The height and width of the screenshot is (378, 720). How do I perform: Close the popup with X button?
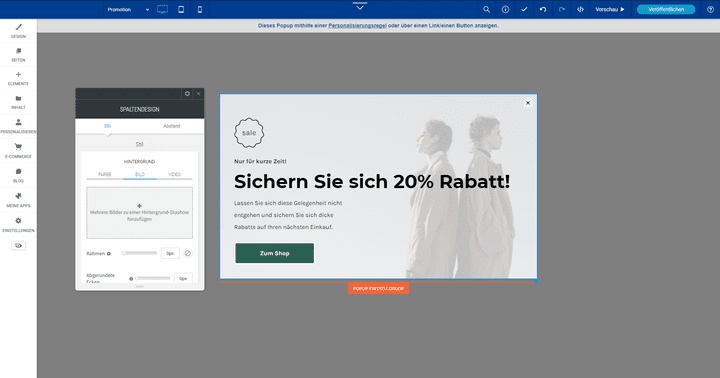(x=528, y=103)
